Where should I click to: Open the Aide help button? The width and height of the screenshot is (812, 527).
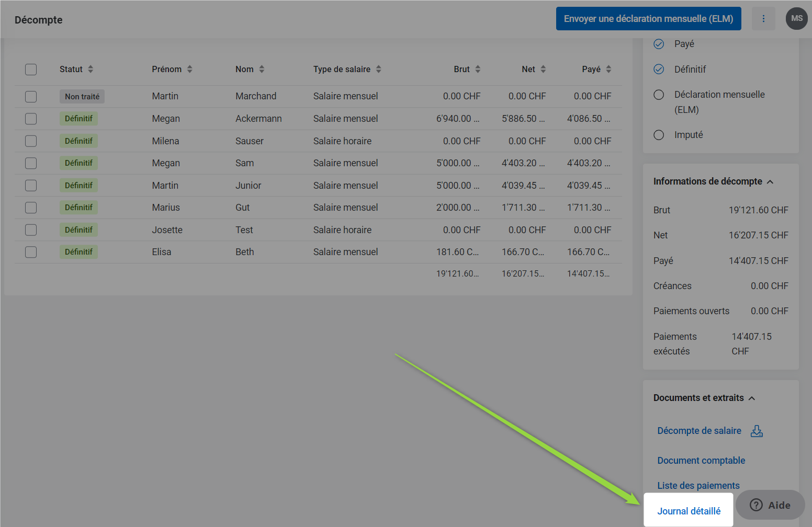770,505
